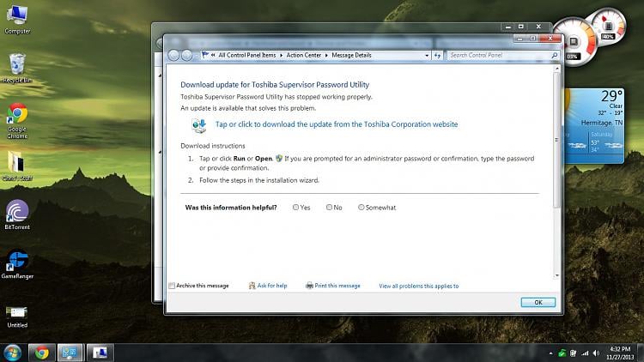644x362 pixels.
Task: Select the No radio button
Action: (329, 208)
